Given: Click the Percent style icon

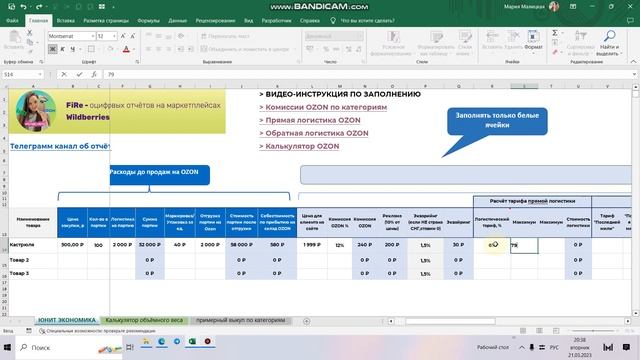Looking at the screenshot, I should click(326, 49).
